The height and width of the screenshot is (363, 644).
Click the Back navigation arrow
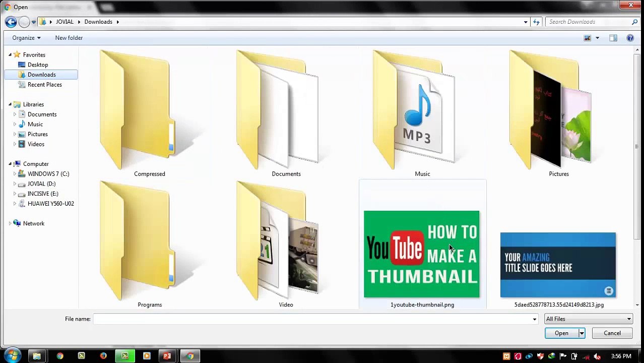(x=11, y=22)
